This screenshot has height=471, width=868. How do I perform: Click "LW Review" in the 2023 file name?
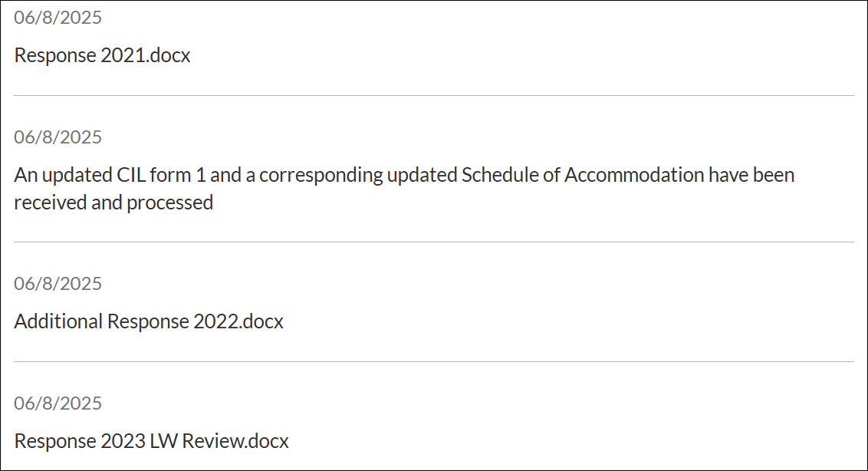(x=205, y=441)
